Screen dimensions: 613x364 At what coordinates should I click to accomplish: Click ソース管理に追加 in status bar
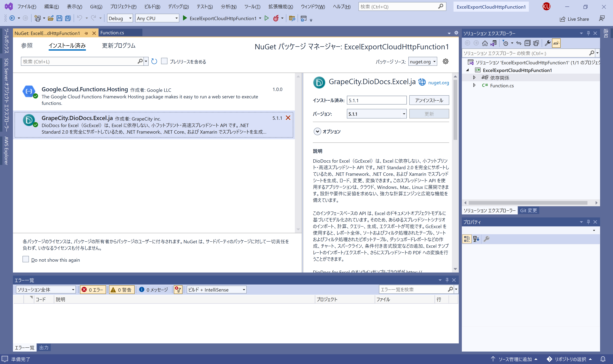[x=514, y=359]
